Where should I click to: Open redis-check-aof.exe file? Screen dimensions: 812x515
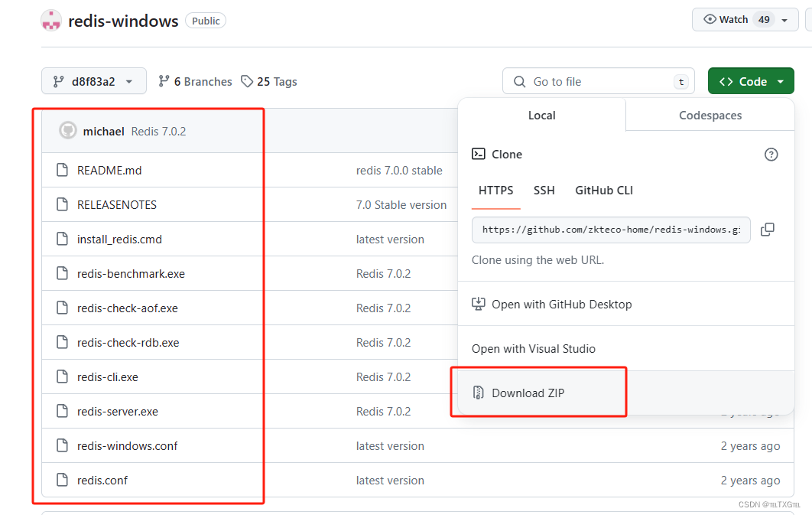click(x=128, y=308)
